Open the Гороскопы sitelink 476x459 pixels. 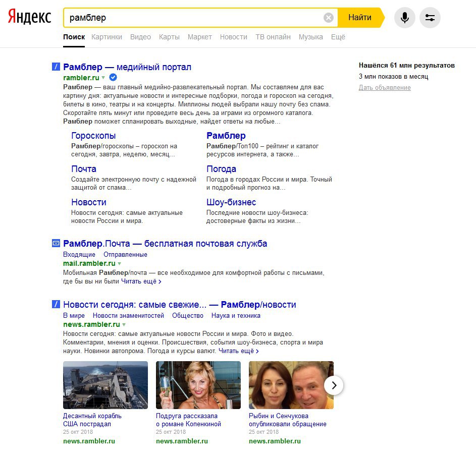click(x=93, y=136)
